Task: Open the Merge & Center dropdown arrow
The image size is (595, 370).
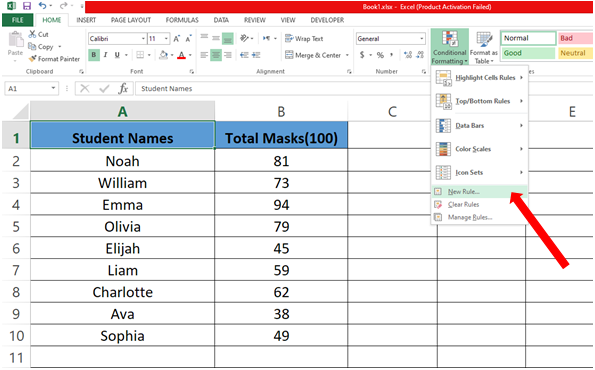Action: [347, 55]
